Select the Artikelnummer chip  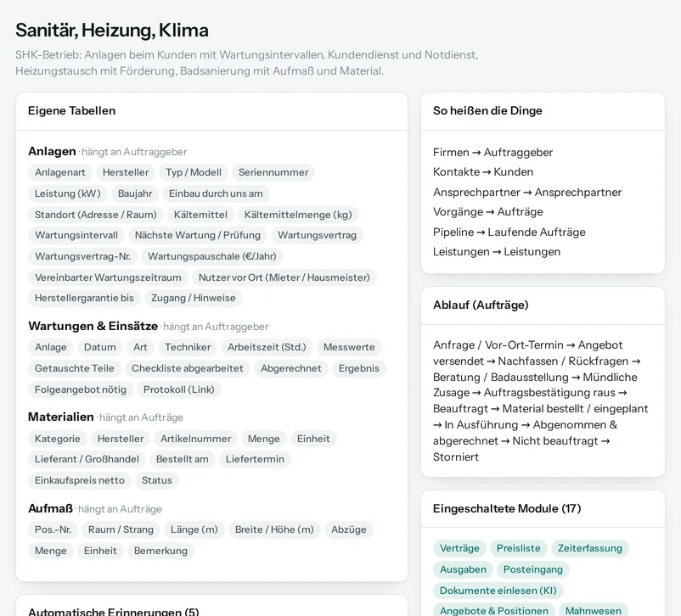point(195,439)
